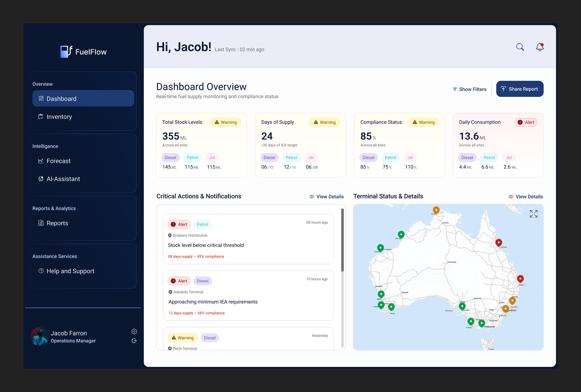Screen dimensions: 581x392
Task: Show the dashboard filters
Action: coord(469,89)
